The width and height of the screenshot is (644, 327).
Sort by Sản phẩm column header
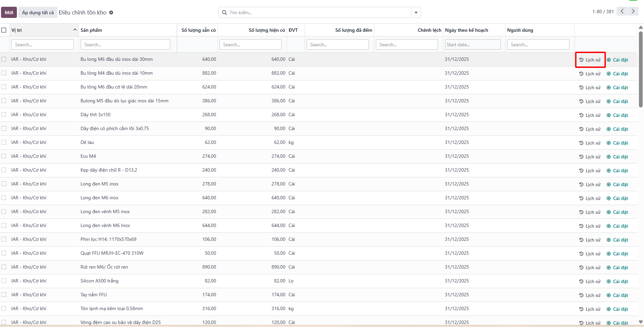91,30
